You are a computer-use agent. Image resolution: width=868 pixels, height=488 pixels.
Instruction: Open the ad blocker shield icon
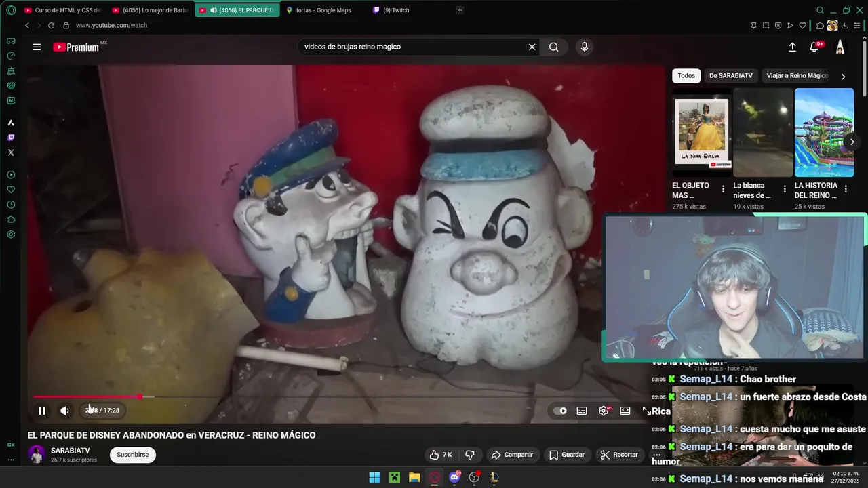[778, 26]
